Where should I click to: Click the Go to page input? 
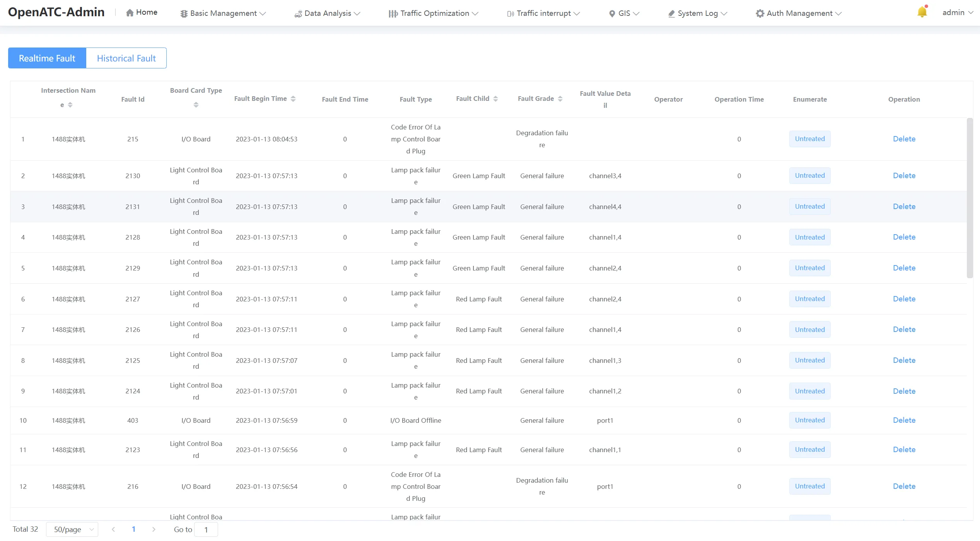click(206, 529)
